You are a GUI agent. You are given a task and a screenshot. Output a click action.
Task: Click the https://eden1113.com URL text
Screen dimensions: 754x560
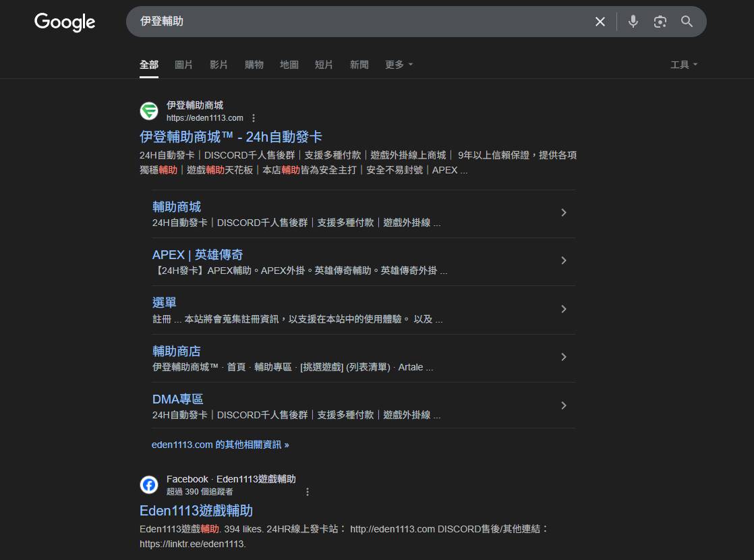pos(205,118)
